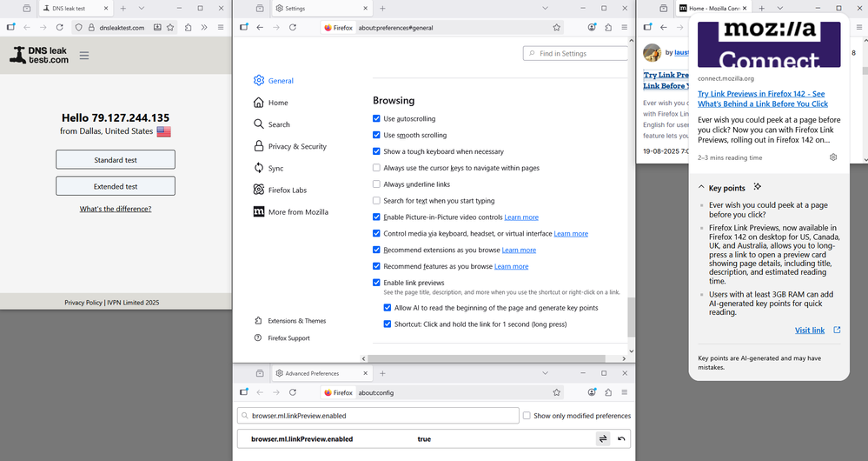Expand the overflow chevron in dnsleaktest toolbar

click(x=204, y=28)
